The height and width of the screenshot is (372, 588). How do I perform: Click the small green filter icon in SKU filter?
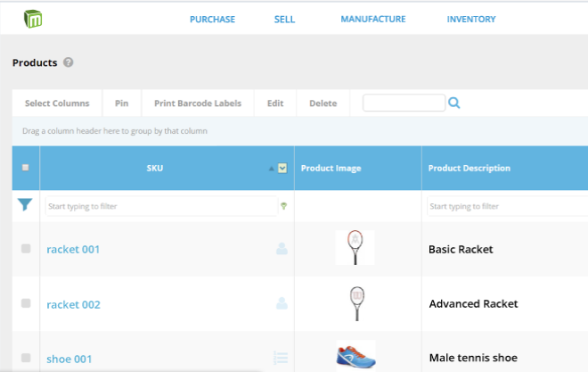[x=284, y=206]
